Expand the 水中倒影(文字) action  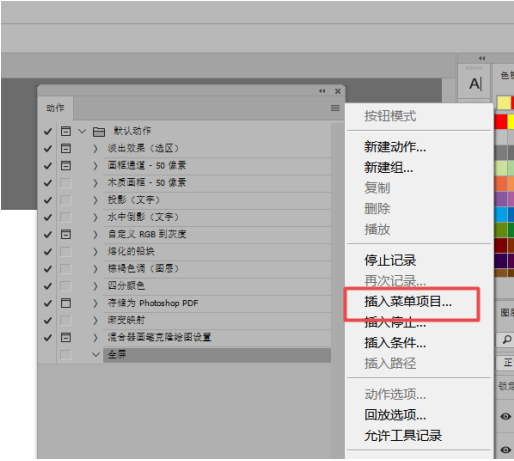(95, 217)
